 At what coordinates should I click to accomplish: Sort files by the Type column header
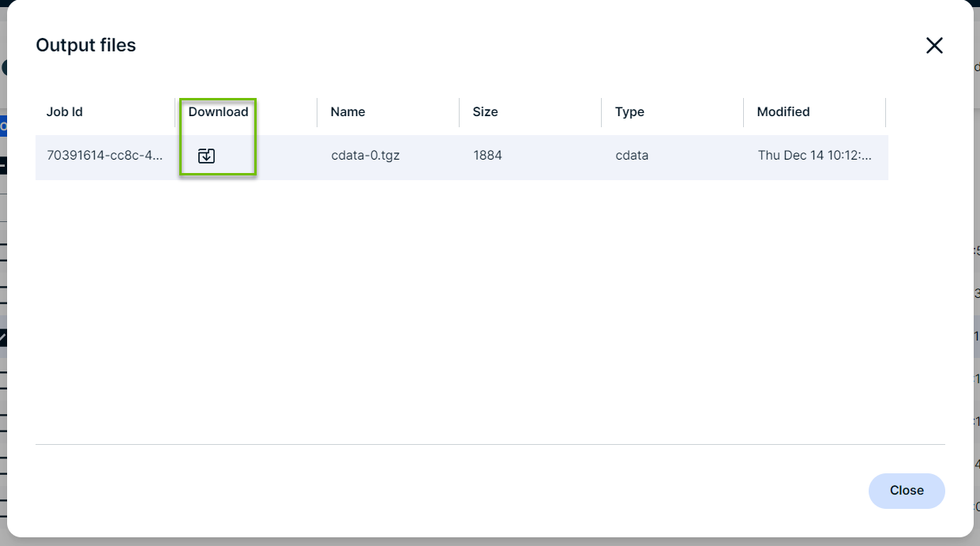(x=629, y=112)
